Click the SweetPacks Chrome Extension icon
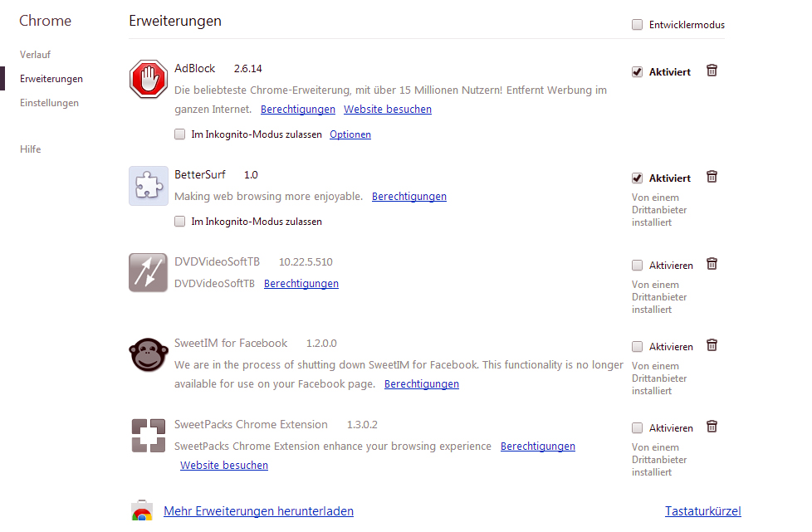812x532 pixels. [x=148, y=436]
